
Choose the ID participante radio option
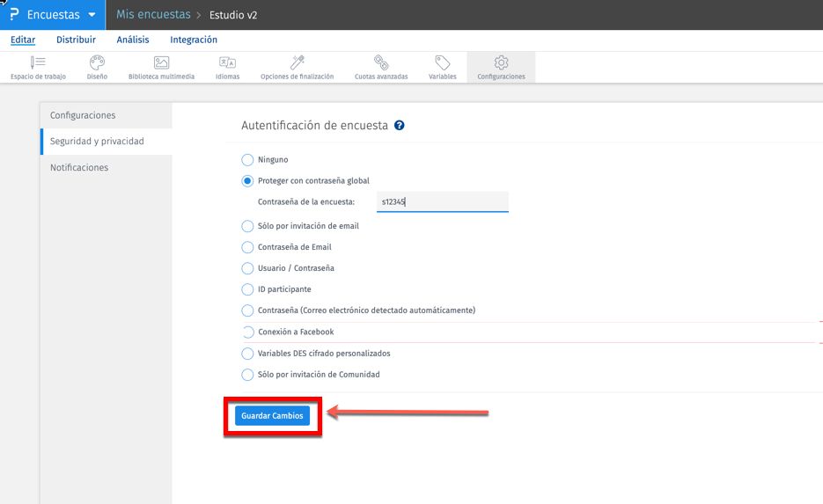pyautogui.click(x=247, y=289)
